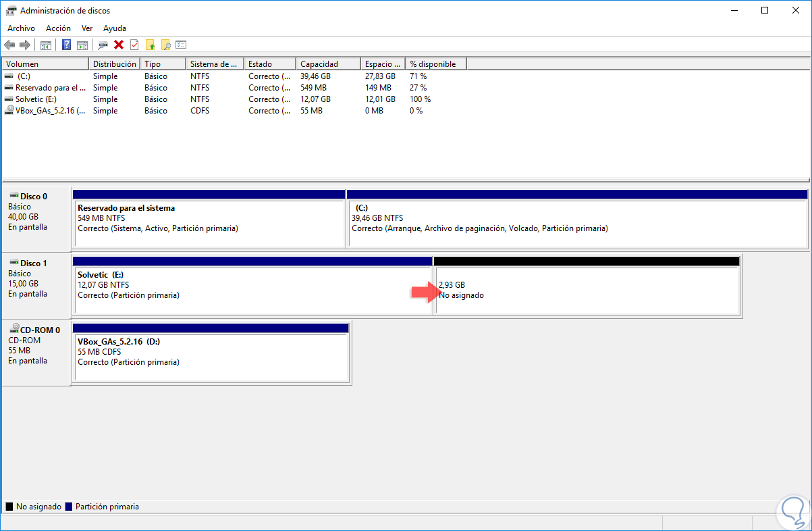The width and height of the screenshot is (812, 531).
Task: Sort by the Tipo column header
Action: (163, 64)
